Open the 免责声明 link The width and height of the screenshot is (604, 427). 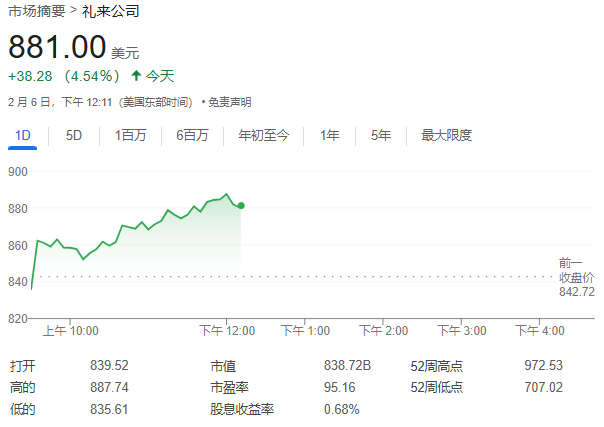pyautogui.click(x=229, y=102)
